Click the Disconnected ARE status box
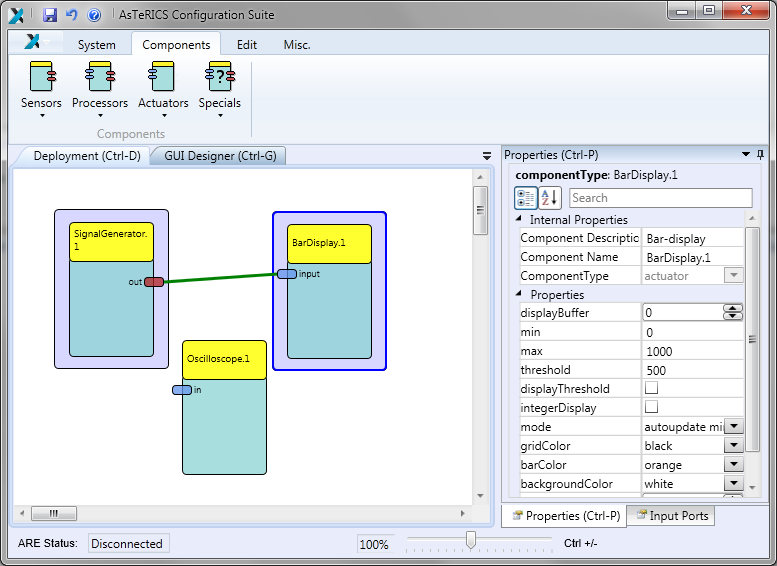 pyautogui.click(x=128, y=543)
